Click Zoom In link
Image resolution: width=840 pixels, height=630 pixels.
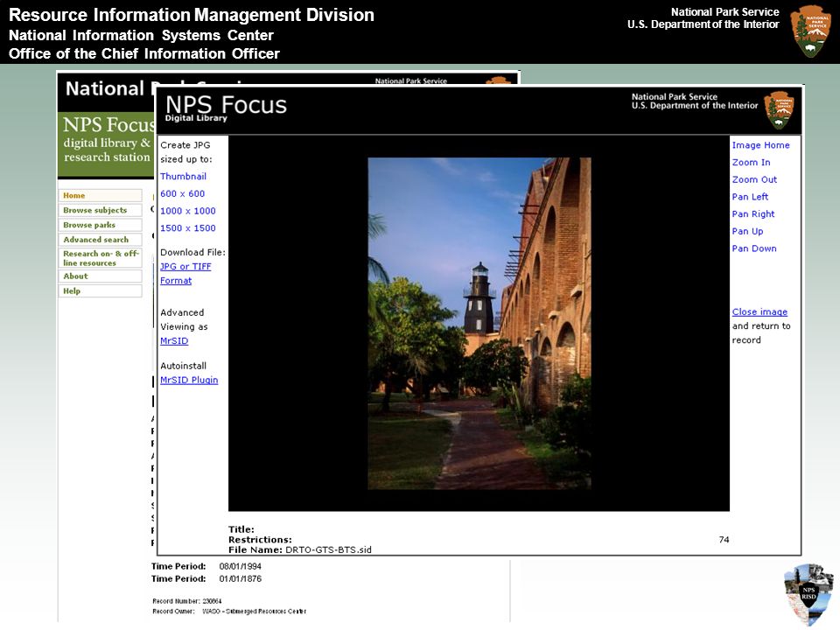[751, 163]
